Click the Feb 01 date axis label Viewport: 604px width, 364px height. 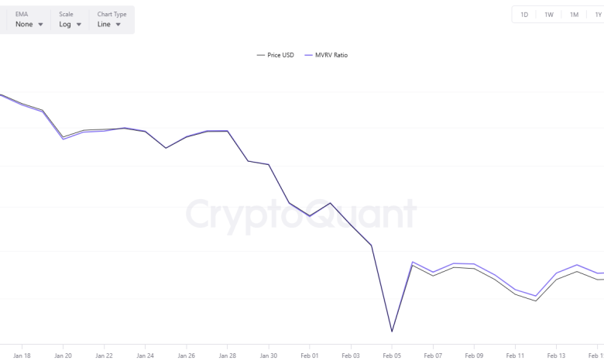point(310,355)
